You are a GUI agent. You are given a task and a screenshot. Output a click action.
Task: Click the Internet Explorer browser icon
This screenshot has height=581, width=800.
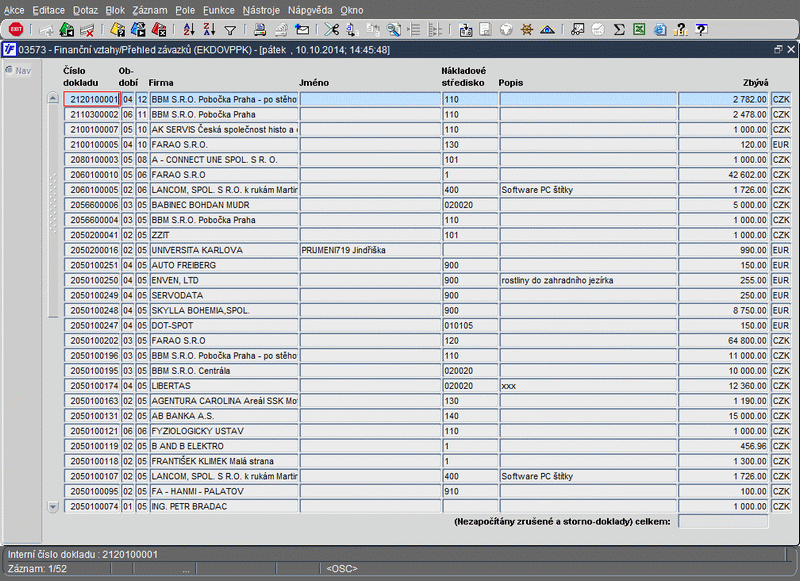(x=660, y=30)
